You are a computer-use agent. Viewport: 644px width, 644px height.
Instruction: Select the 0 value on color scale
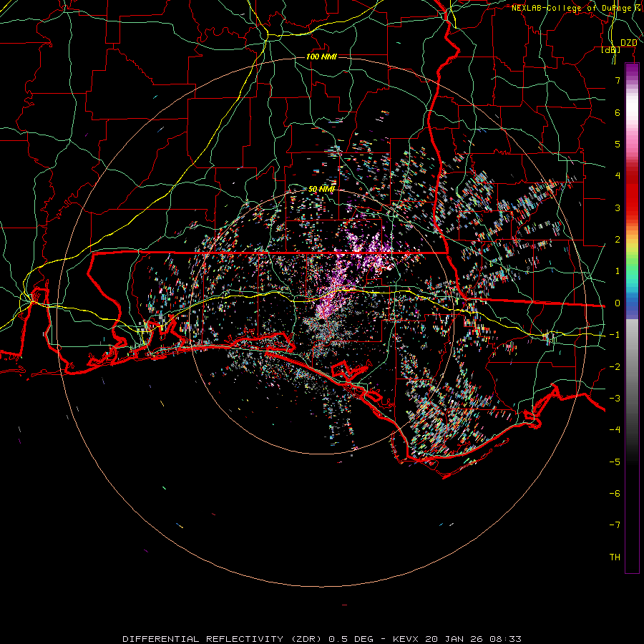coord(618,303)
